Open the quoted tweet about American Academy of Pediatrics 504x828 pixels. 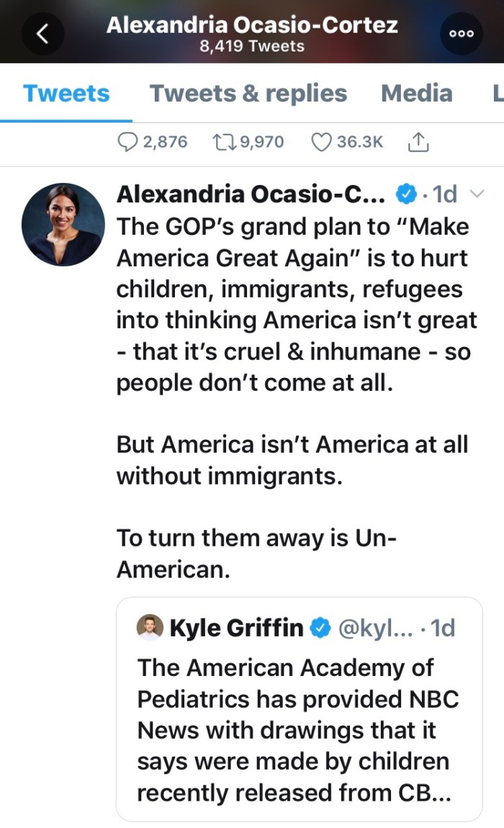(299, 731)
